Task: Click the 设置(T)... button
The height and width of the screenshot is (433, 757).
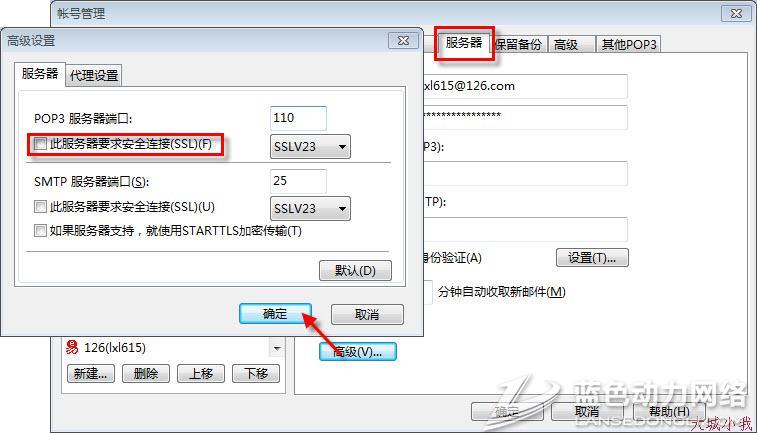Action: tap(592, 257)
